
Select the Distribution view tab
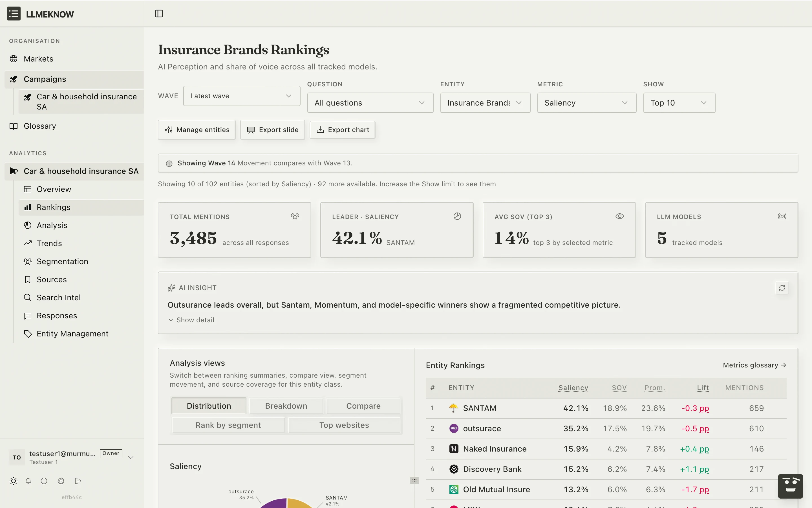pyautogui.click(x=209, y=406)
